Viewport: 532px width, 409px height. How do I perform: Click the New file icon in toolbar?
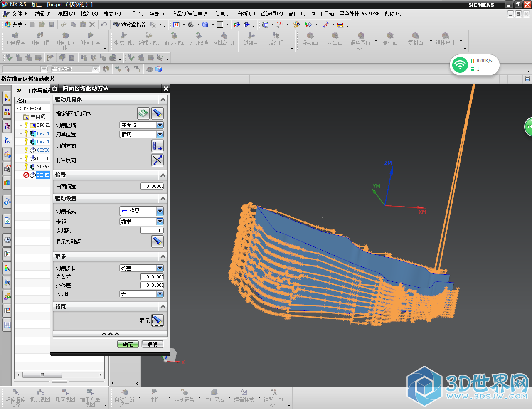(32, 25)
